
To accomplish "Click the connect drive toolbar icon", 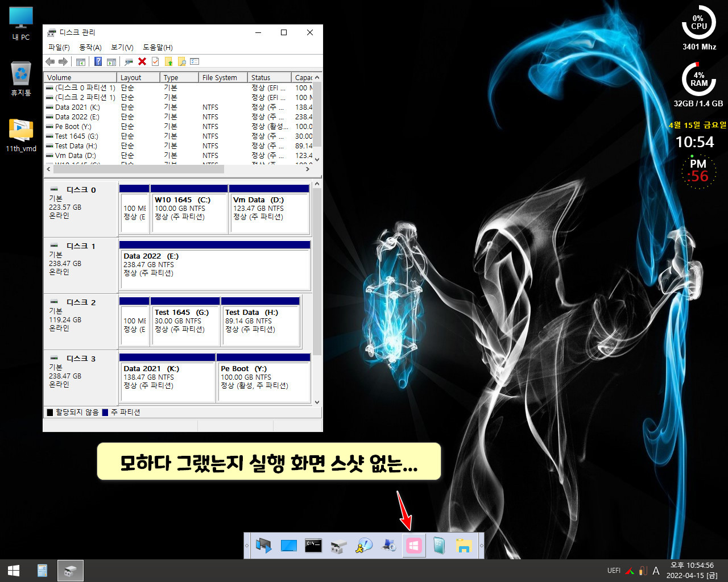I will pyautogui.click(x=129, y=61).
